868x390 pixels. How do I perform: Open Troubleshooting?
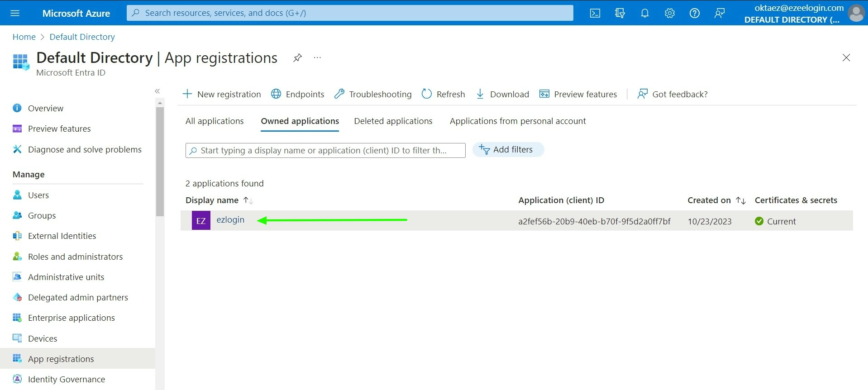[x=373, y=94]
